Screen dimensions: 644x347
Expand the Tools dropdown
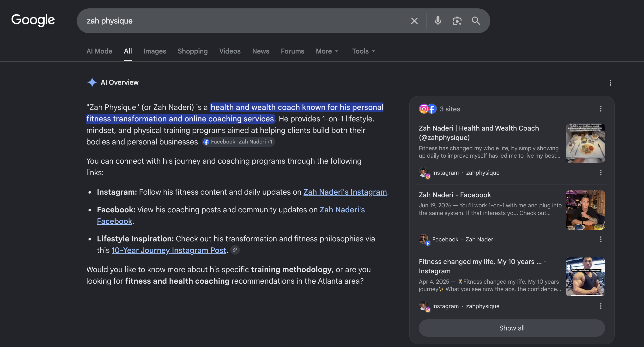[x=364, y=51]
